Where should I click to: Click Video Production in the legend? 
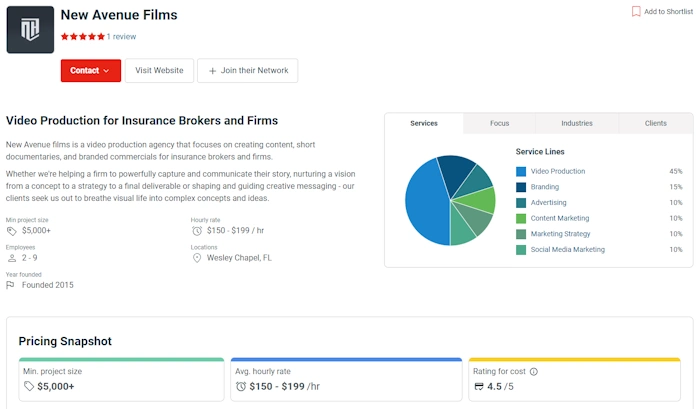tap(558, 171)
